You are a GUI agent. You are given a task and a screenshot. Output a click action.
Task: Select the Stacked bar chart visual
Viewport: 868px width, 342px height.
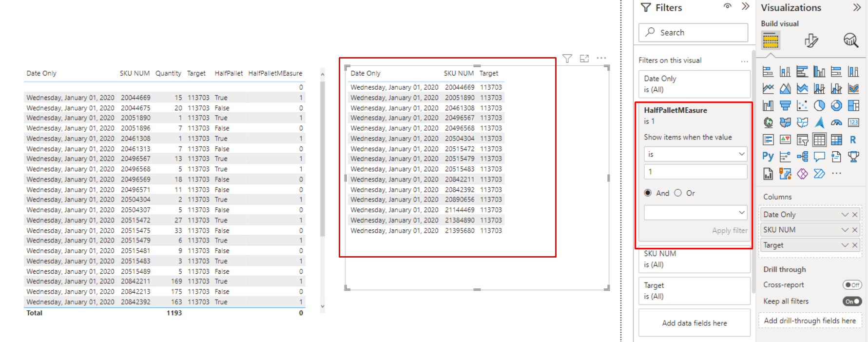point(768,72)
